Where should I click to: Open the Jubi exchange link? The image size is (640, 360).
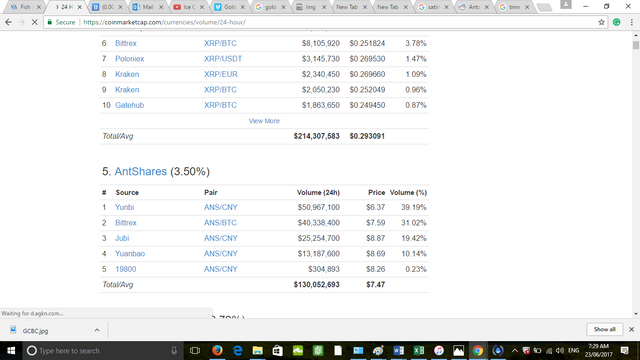(x=122, y=238)
